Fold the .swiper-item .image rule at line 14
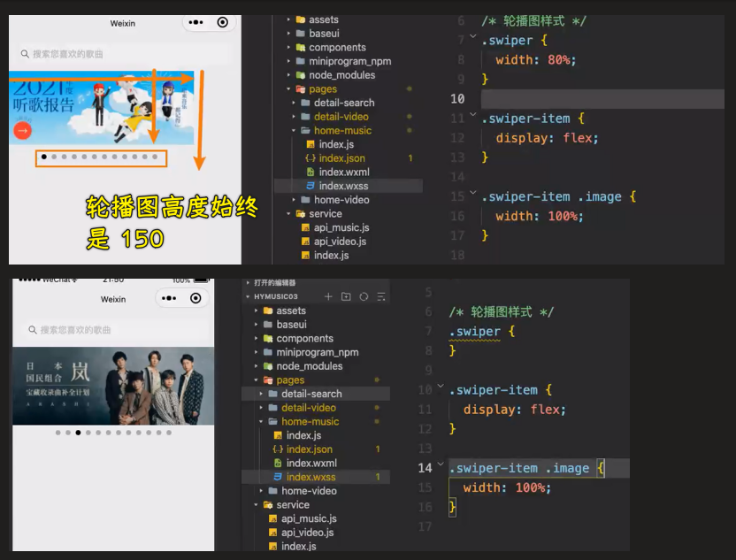 (441, 464)
